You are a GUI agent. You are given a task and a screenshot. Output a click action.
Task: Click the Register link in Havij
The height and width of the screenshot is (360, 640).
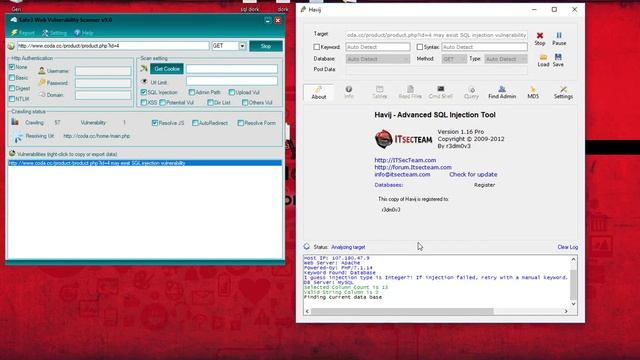pos(484,185)
